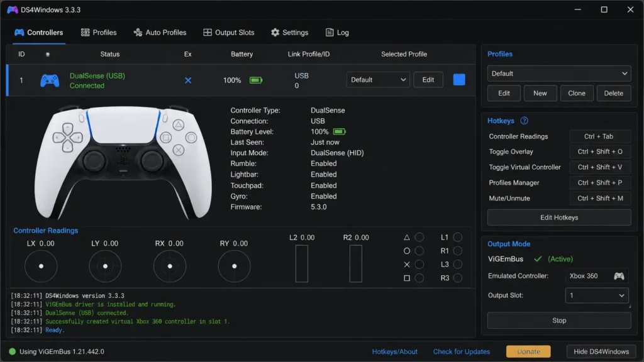Click Edit in the Profiles panel
Screen dimensions: 644x362
tap(504, 93)
